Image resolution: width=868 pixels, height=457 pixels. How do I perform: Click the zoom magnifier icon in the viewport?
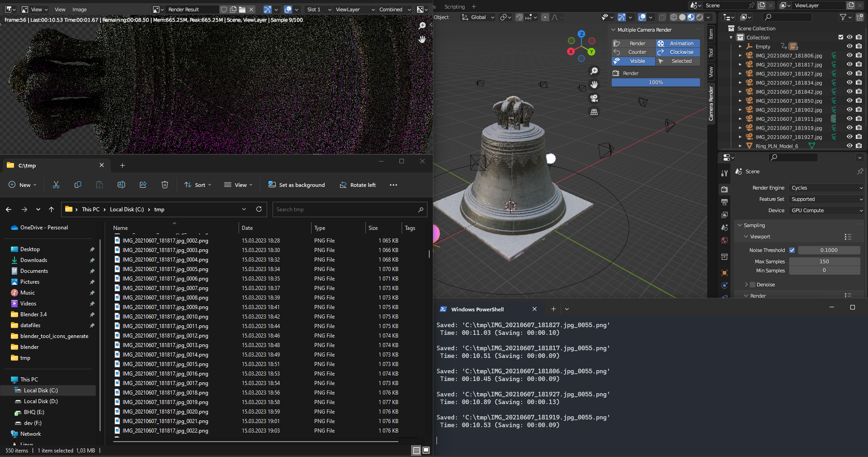(x=594, y=71)
